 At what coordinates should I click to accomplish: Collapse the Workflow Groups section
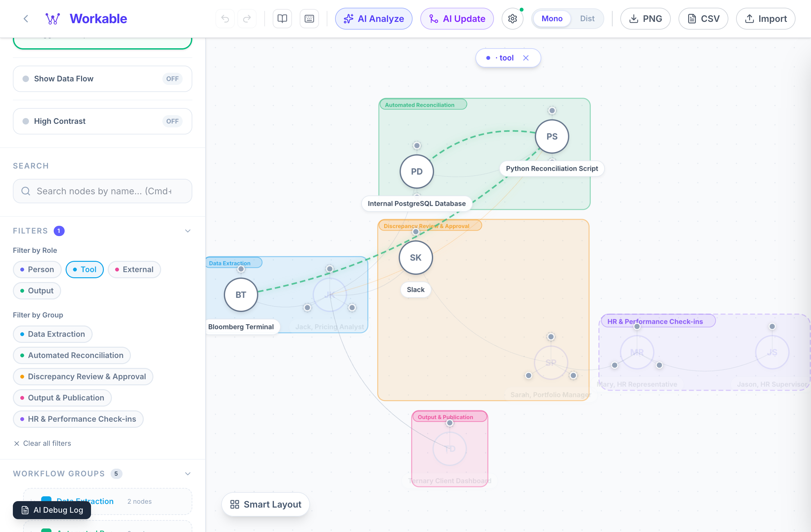click(188, 474)
